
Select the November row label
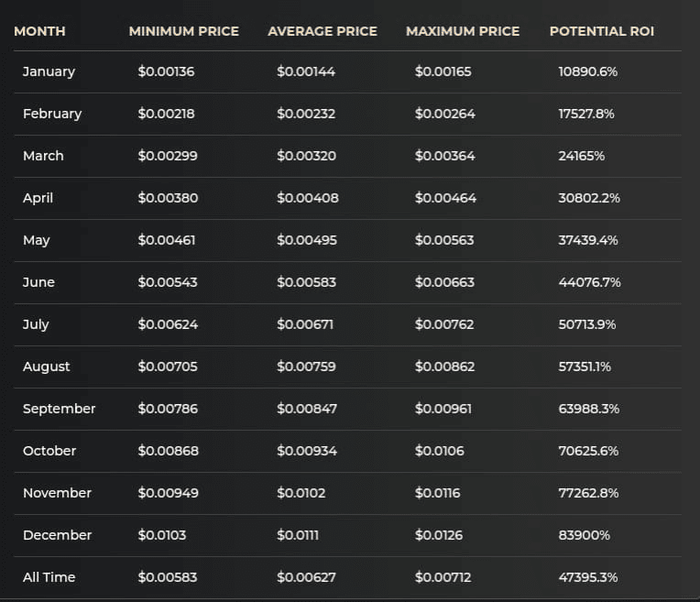(57, 493)
